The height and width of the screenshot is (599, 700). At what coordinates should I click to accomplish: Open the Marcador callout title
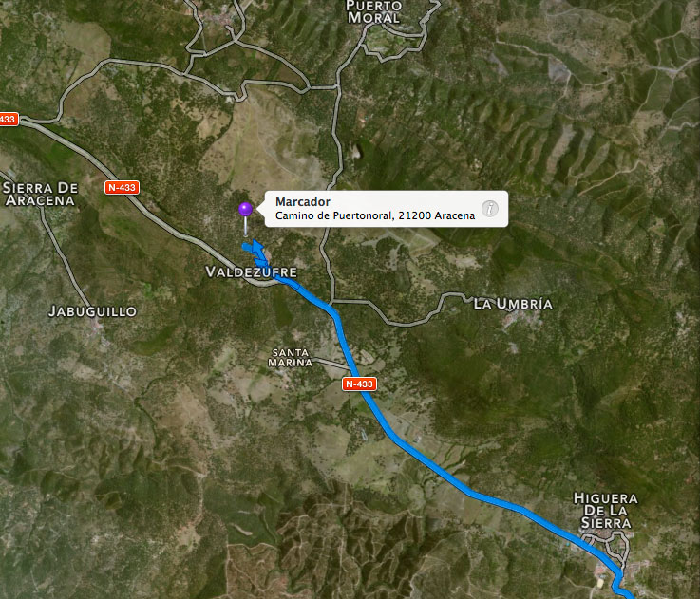tap(303, 202)
